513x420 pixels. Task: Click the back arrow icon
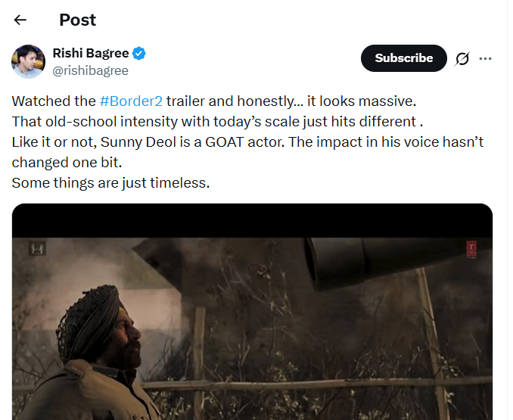coord(20,20)
